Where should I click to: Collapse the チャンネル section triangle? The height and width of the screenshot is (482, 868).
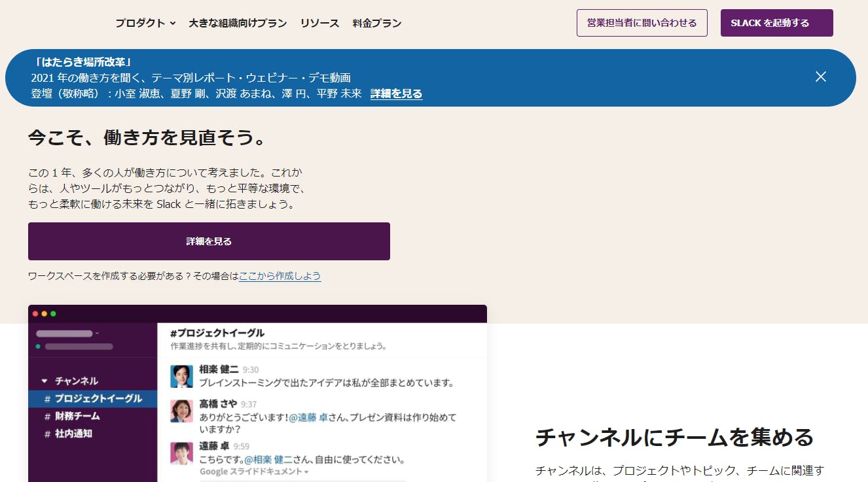(x=45, y=381)
